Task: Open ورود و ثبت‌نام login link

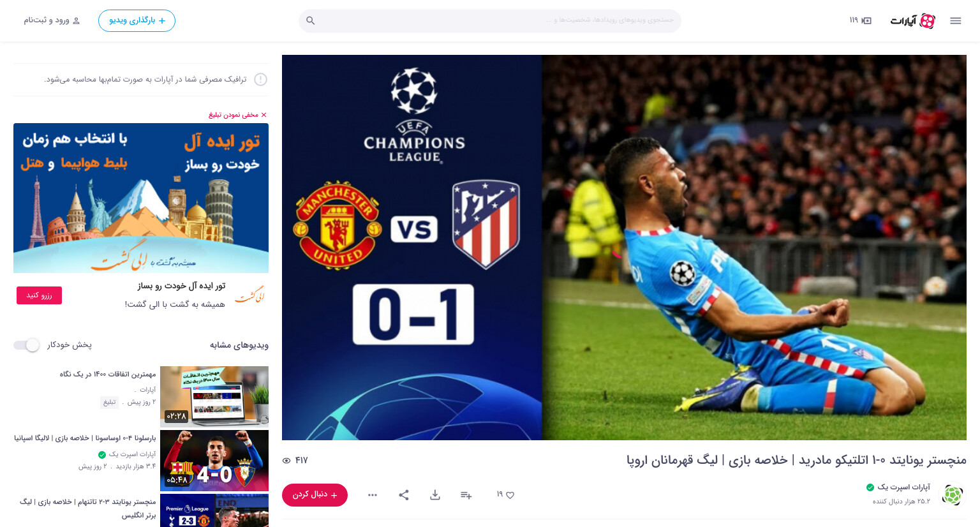Action: tap(52, 20)
